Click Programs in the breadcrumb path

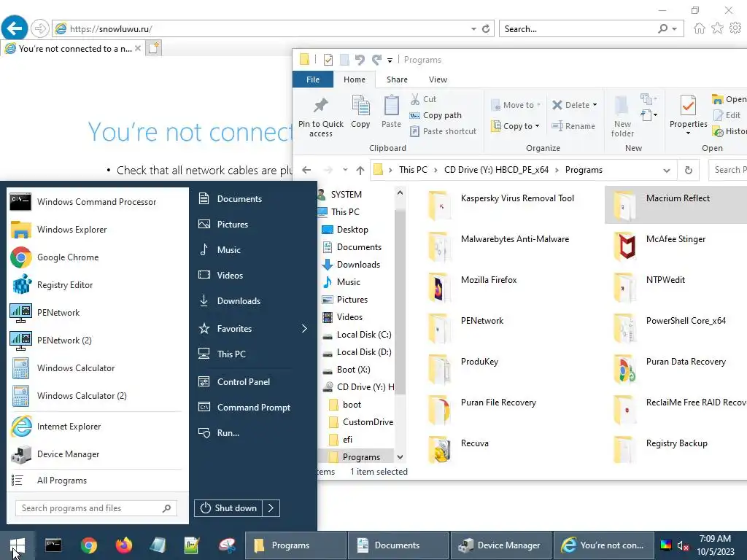click(584, 170)
